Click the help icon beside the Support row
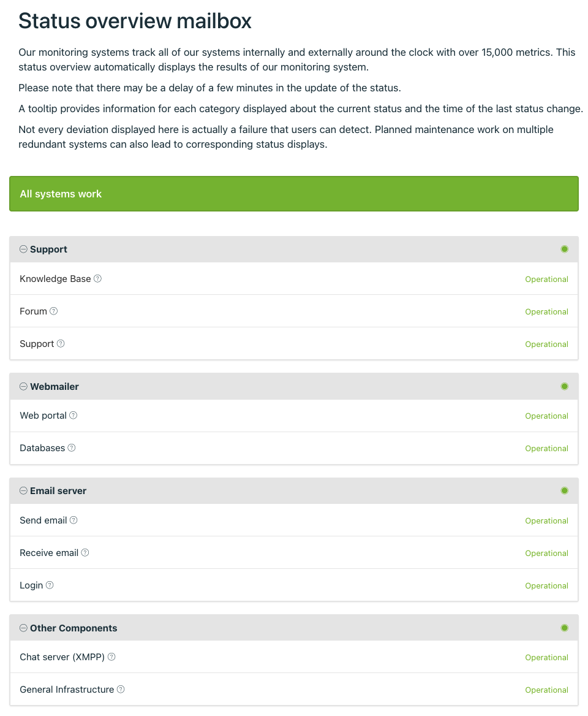Screen dimensions: 588x716 pyautogui.click(x=61, y=344)
